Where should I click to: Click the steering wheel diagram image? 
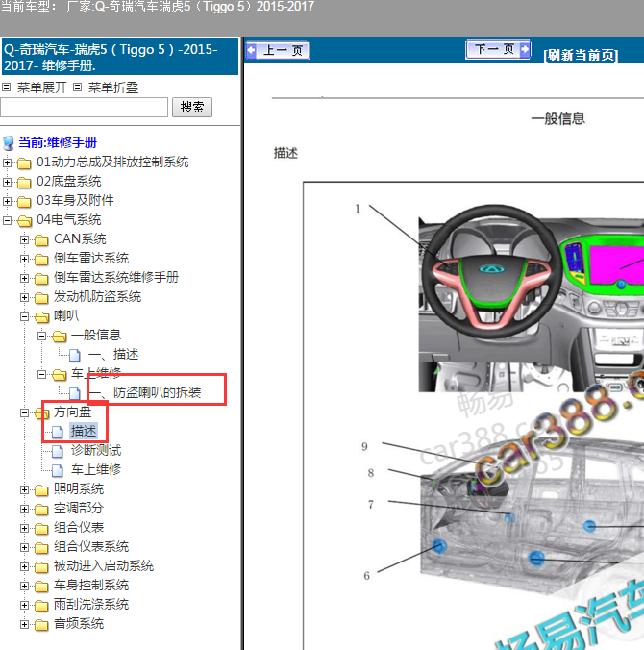(x=532, y=298)
